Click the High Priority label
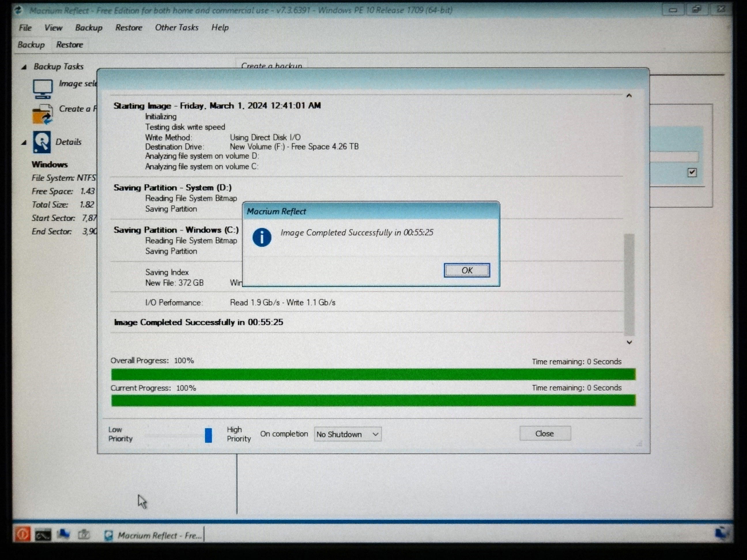This screenshot has width=747, height=560. tap(239, 434)
